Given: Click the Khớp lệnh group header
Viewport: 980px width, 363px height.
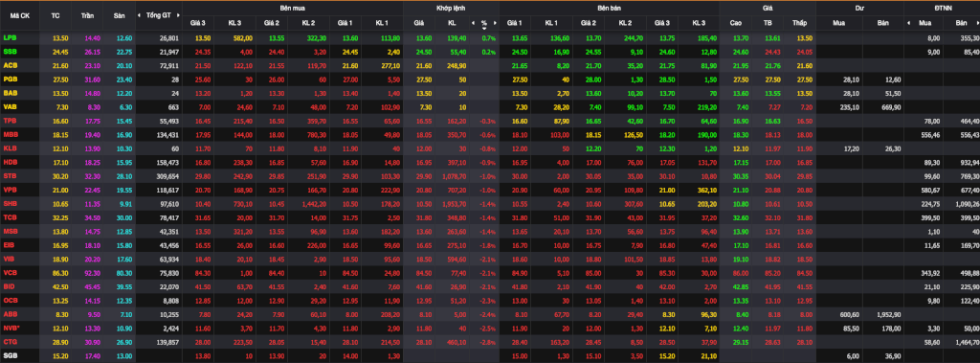Looking at the screenshot, I should 452,8.
